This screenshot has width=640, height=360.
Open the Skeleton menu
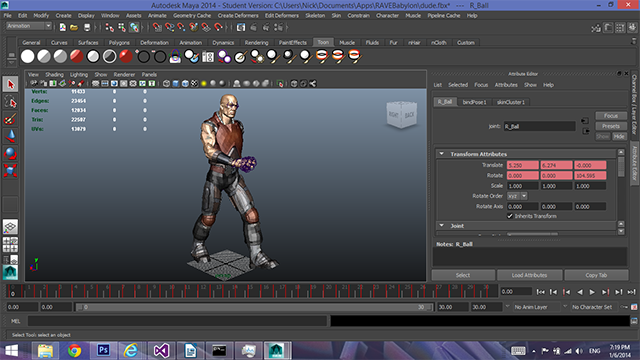(315, 16)
